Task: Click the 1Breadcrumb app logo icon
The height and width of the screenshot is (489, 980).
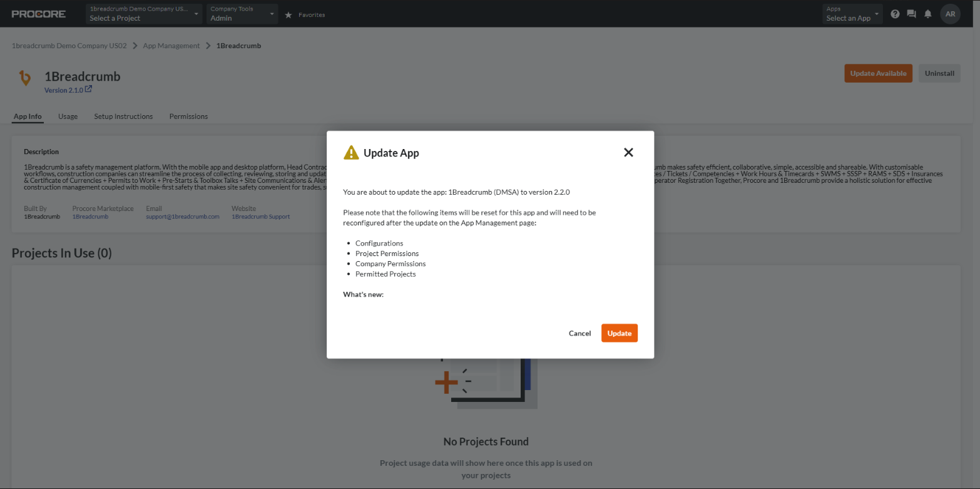Action: coord(25,78)
